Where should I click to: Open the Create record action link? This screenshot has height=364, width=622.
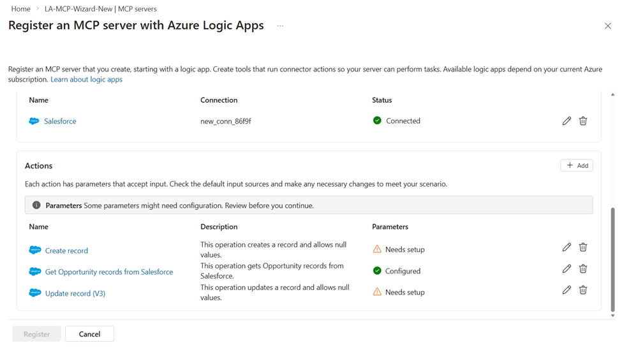point(66,251)
